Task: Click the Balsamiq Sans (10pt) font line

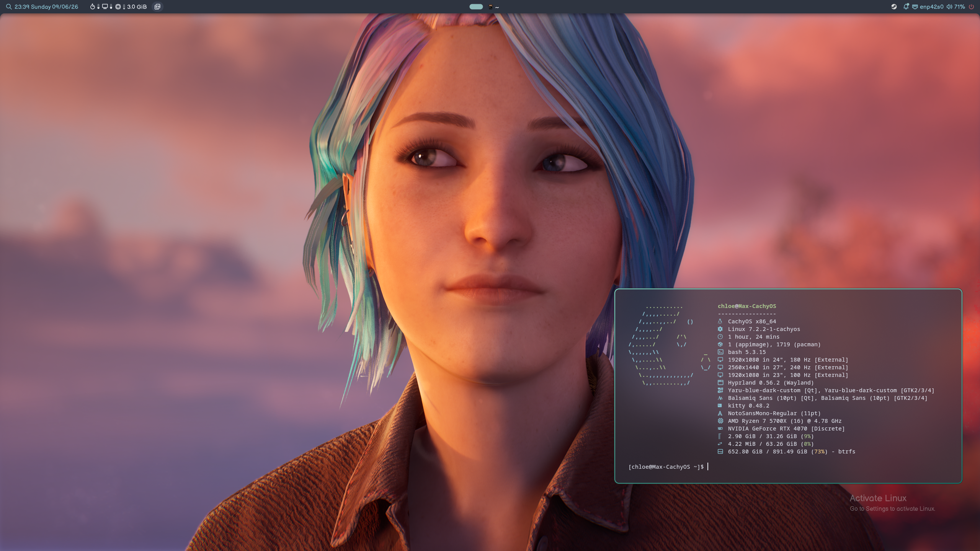Action: tap(827, 398)
